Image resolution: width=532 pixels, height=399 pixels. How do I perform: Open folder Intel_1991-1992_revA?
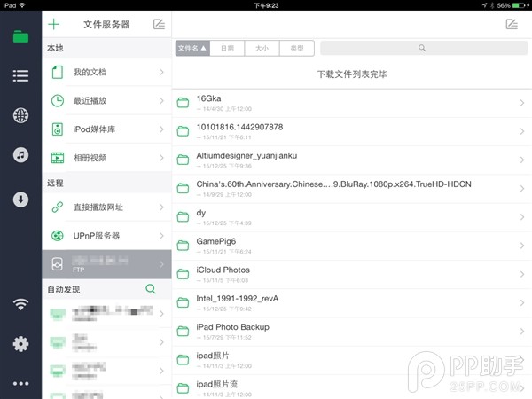click(x=352, y=302)
